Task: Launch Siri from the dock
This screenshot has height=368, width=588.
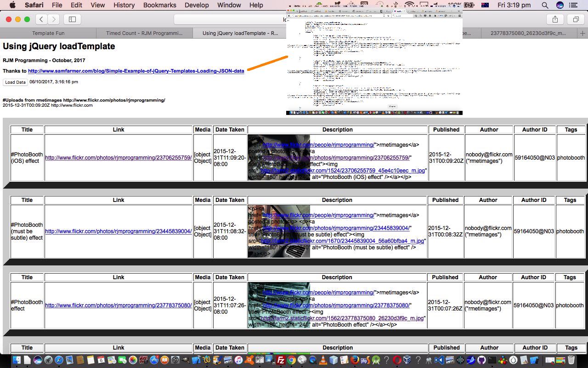Action: coord(38,360)
